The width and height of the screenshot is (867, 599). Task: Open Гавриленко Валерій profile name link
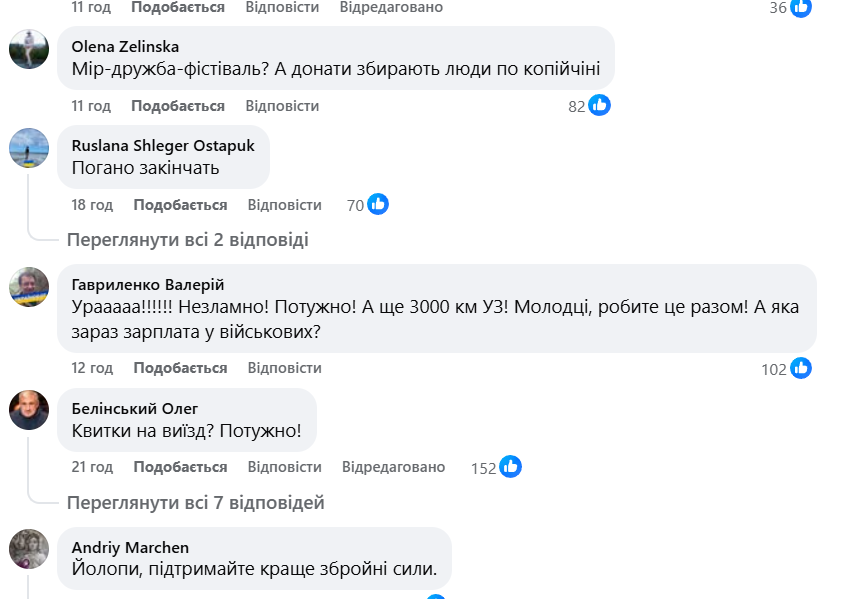pos(148,285)
